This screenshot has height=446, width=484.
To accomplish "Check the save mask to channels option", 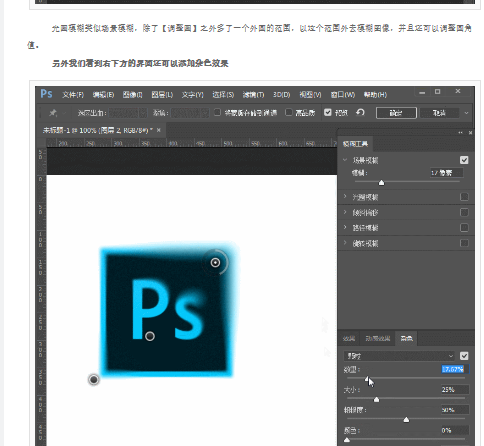I will point(217,112).
